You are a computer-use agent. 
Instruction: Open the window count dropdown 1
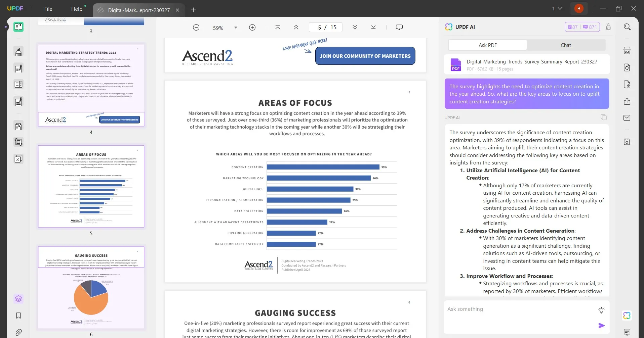click(x=557, y=9)
